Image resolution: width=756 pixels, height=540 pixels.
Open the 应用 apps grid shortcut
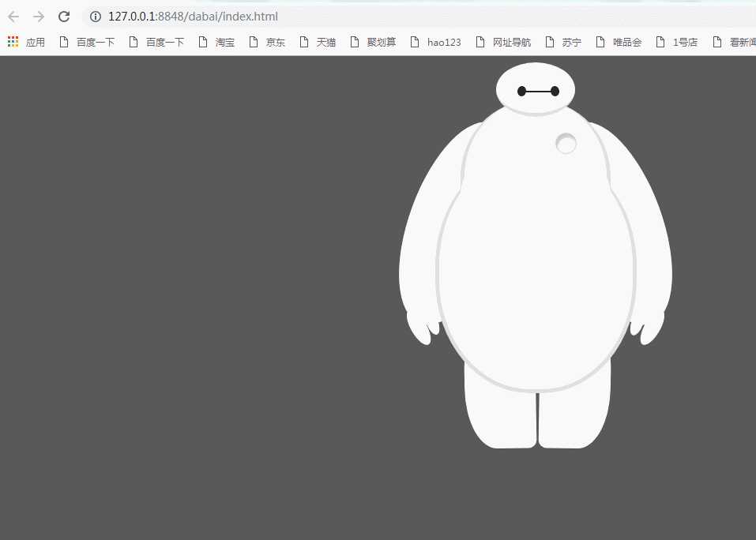coord(27,43)
